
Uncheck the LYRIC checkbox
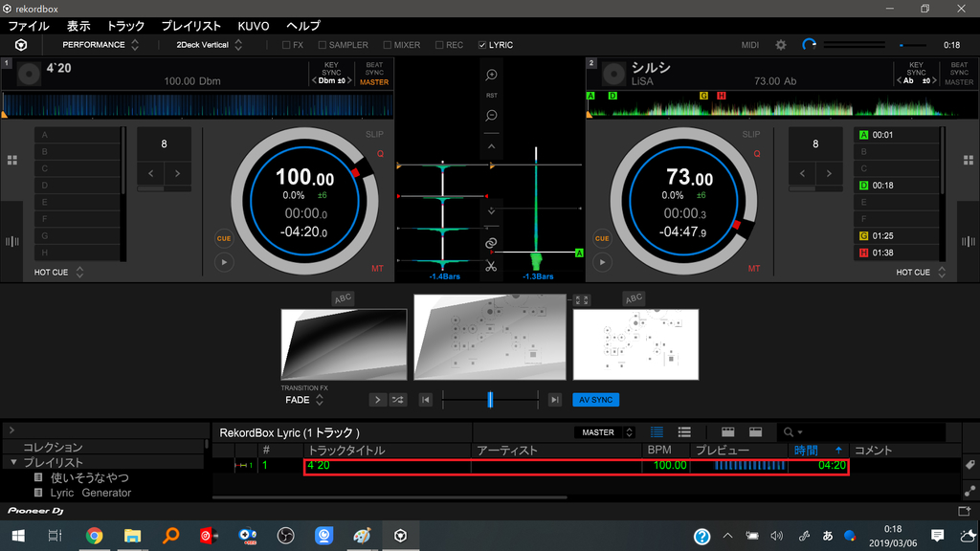click(x=482, y=45)
